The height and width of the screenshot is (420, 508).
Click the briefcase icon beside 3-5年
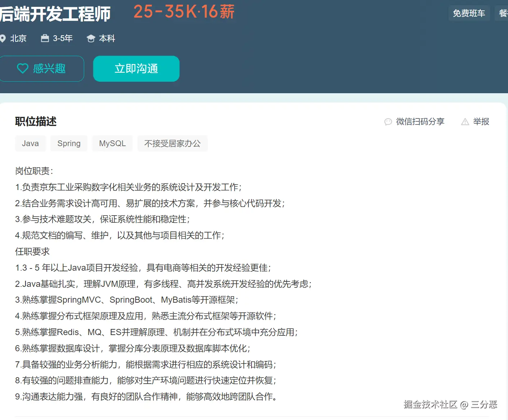click(x=45, y=38)
